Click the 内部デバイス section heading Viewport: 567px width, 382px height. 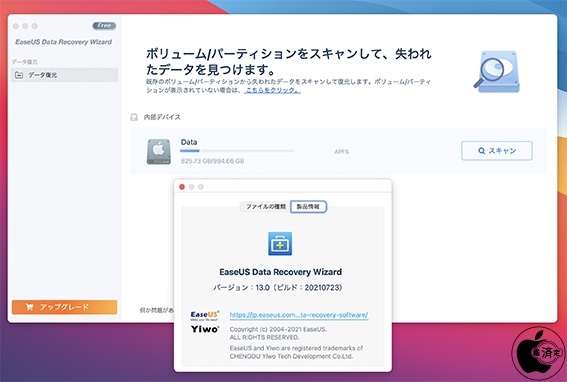tap(162, 117)
